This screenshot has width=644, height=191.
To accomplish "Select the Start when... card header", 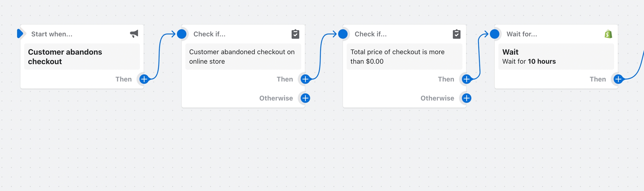I will (x=52, y=34).
